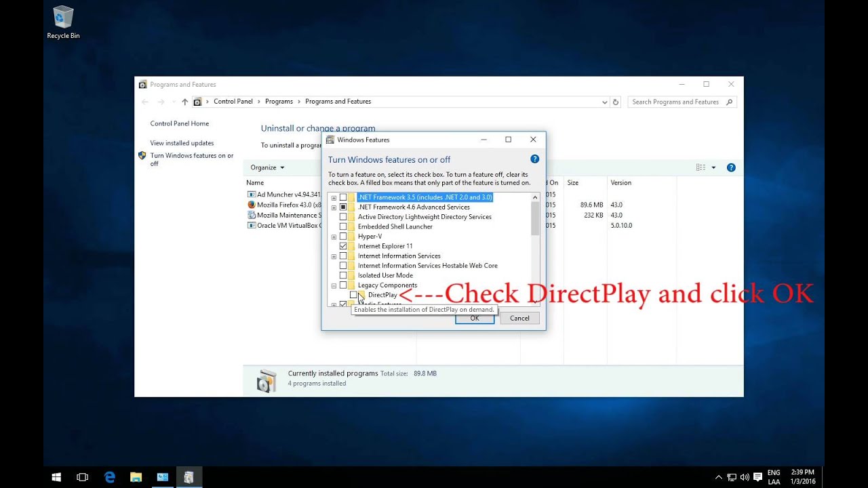Sort by the Version column header
Screen dimensions: 868x488
(x=620, y=183)
